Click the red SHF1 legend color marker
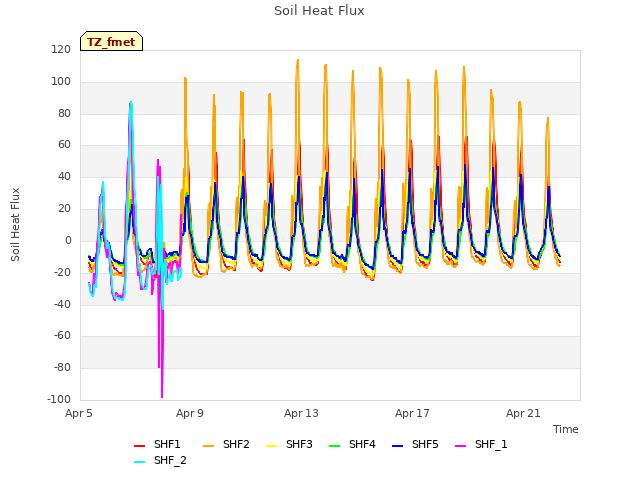The height and width of the screenshot is (480, 640). point(140,446)
